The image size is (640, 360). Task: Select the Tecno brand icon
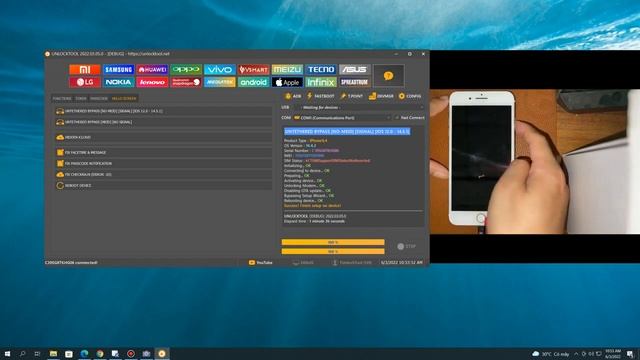321,69
